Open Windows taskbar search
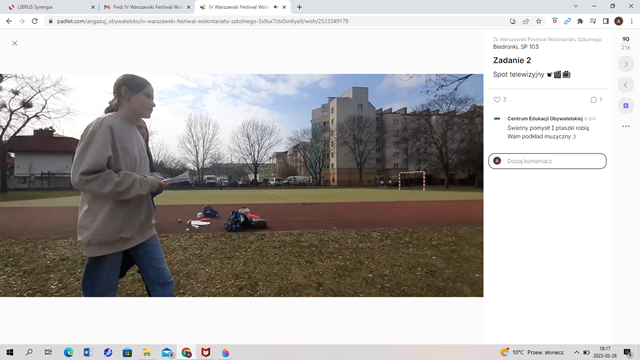The image size is (640, 360). (x=29, y=352)
